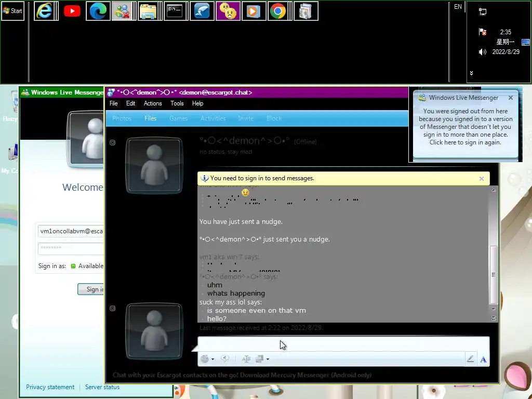
Task: Click the contact's display picture
Action: (x=154, y=165)
